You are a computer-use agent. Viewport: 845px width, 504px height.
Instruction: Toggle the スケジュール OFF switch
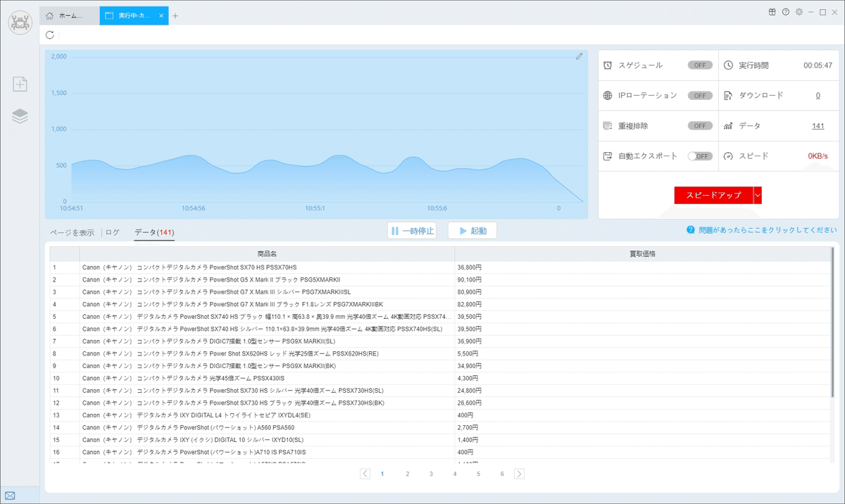(x=700, y=65)
